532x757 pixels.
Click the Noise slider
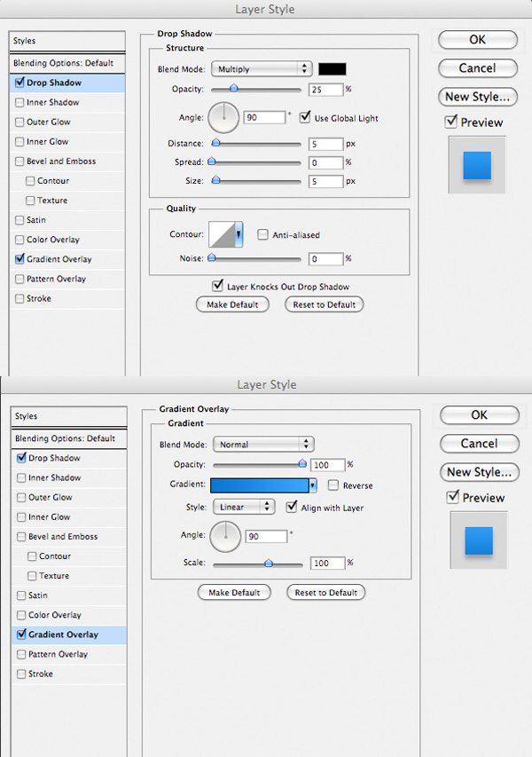[x=256, y=258]
